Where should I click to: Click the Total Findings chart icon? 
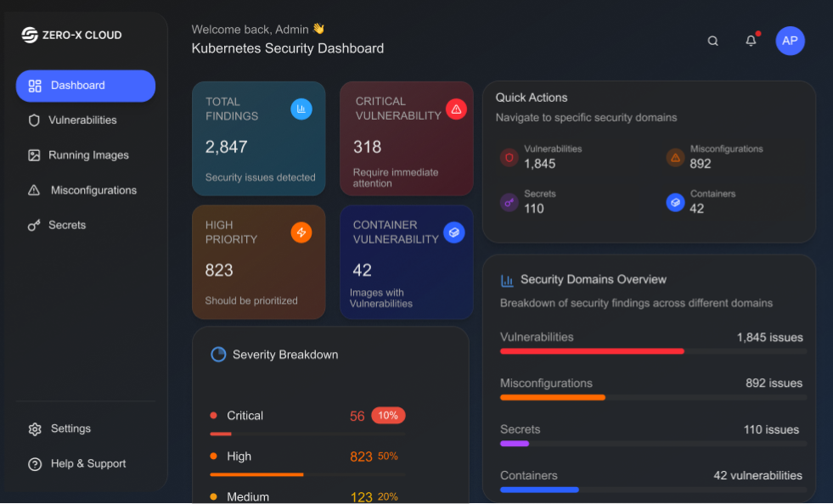[x=301, y=109]
